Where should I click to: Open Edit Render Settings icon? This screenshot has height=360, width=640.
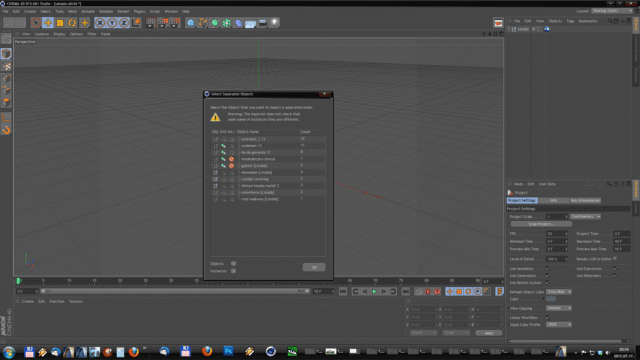(x=175, y=23)
